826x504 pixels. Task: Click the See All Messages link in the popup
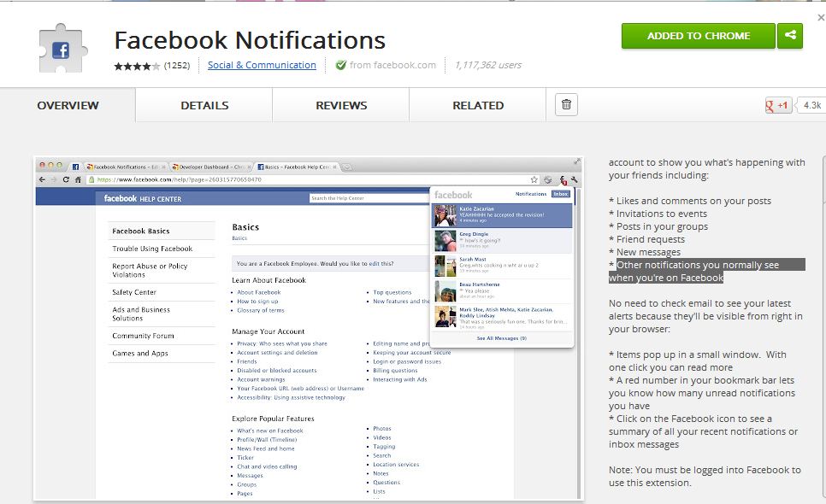pos(500,337)
